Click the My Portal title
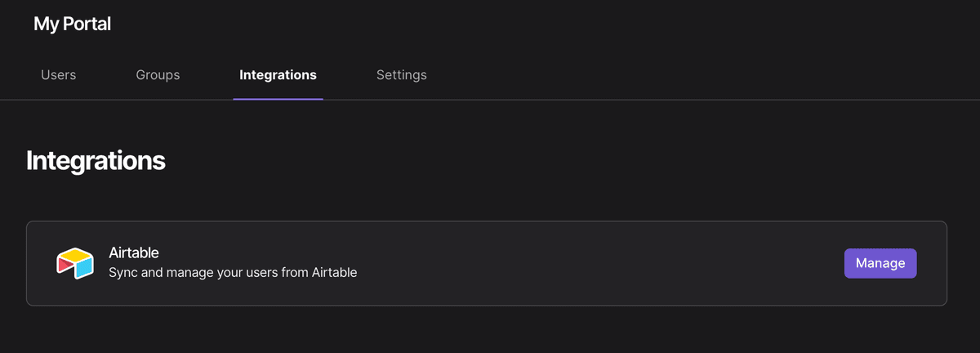 72,25
